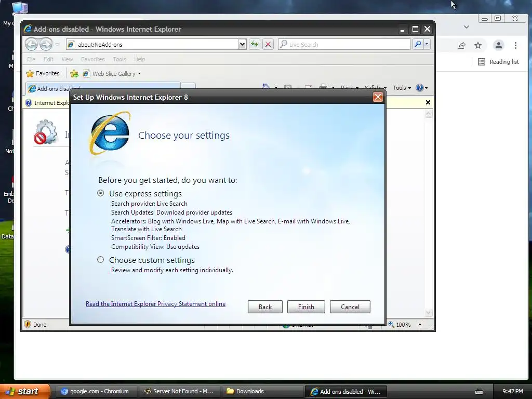Select Choose custom settings option
532x399 pixels.
click(x=100, y=260)
